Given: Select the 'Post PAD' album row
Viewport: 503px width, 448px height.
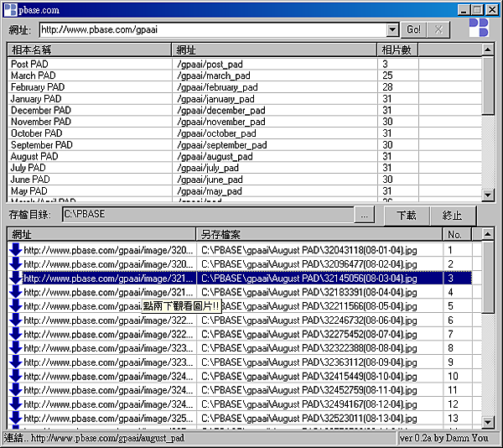Looking at the screenshot, I should (245, 65).
